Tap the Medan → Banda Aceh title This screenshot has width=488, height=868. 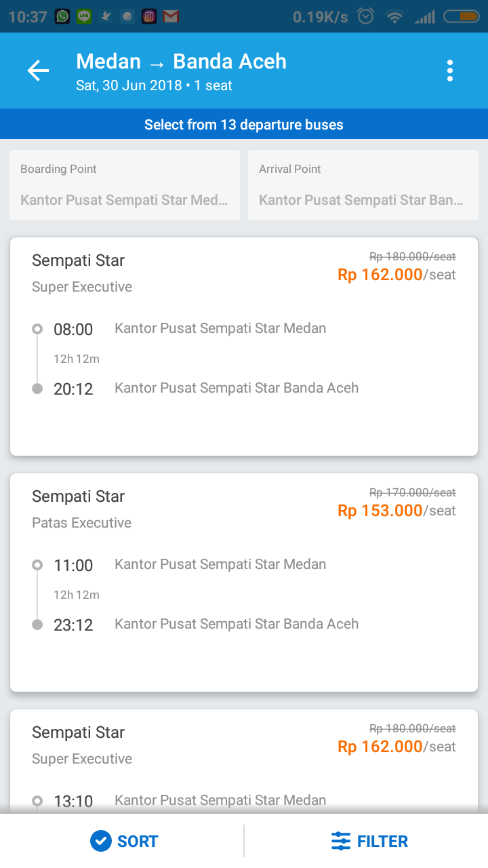coord(181,62)
